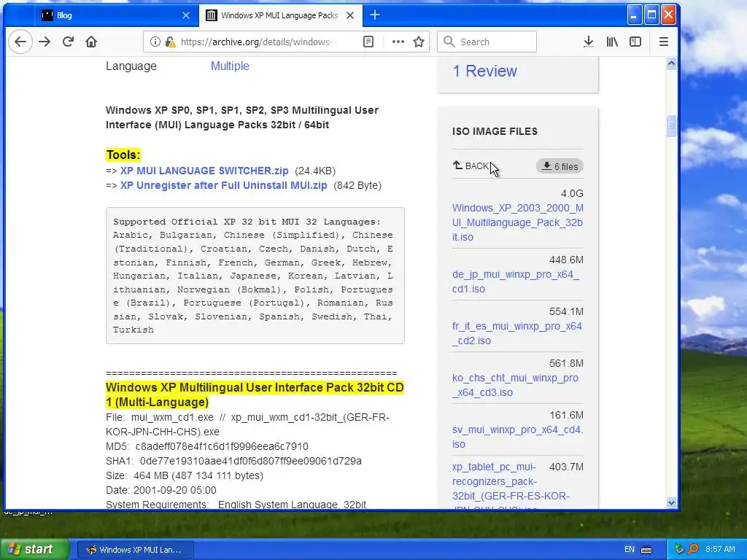Click the Size: 464 MB line
This screenshot has height=560, width=747.
pos(185,475)
